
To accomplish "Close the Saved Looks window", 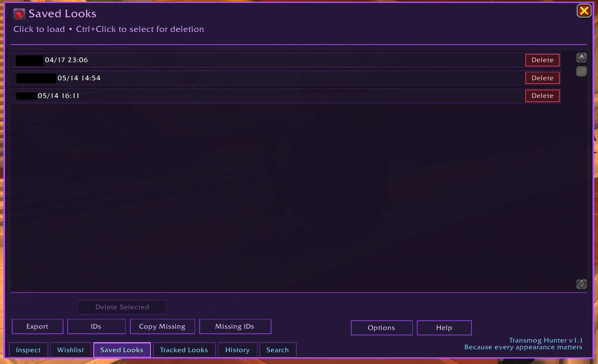I will click(x=584, y=11).
